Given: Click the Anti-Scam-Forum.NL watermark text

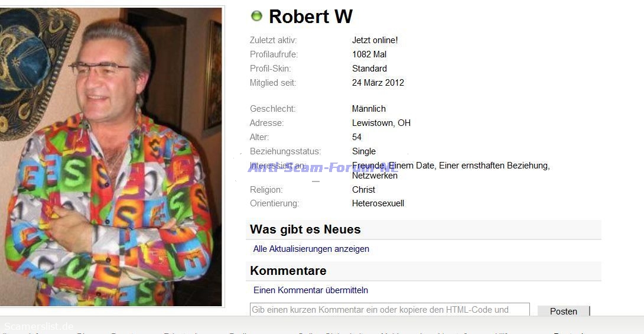Looking at the screenshot, I should (x=323, y=167).
